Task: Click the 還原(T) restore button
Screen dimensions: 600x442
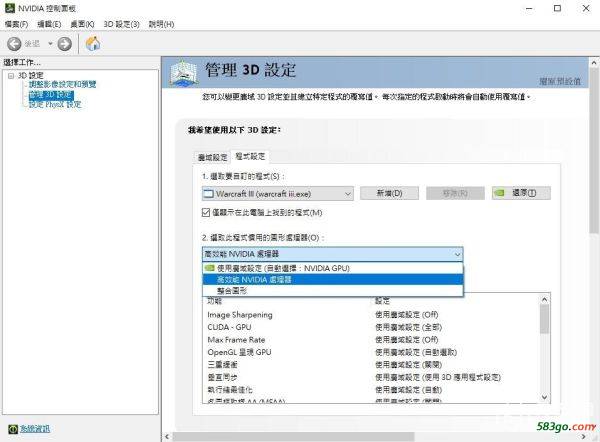Action: [x=521, y=193]
